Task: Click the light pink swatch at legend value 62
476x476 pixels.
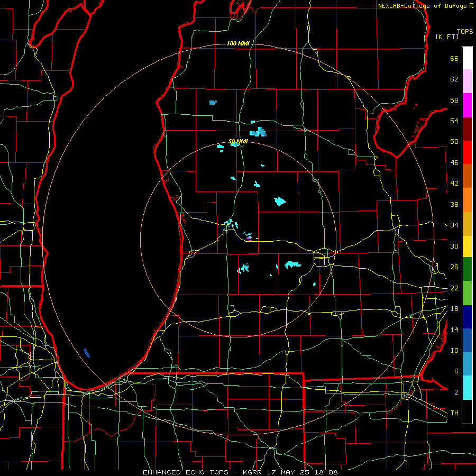Action: (467, 81)
